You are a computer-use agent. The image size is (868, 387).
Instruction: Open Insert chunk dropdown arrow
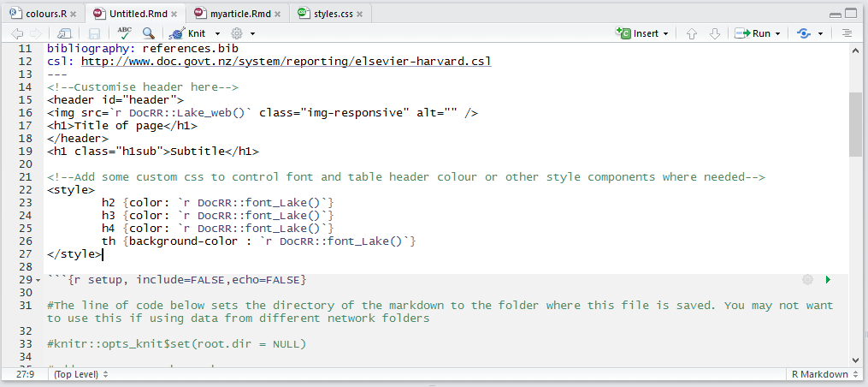click(x=665, y=34)
